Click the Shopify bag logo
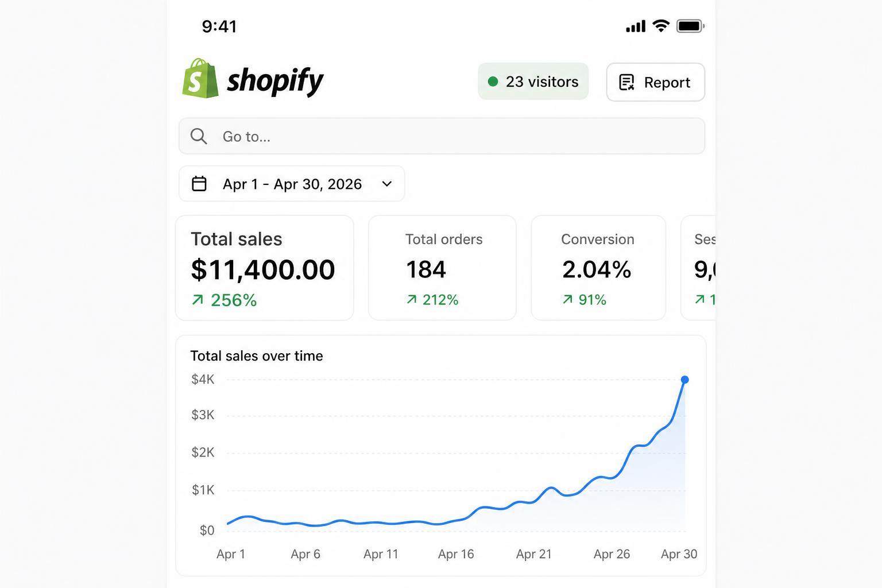The width and height of the screenshot is (882, 588). click(x=200, y=78)
